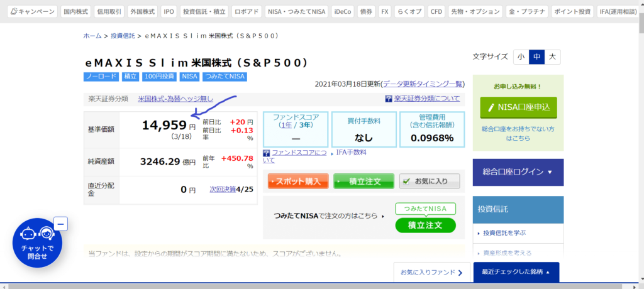
Task: Minimize the chat widget
Action: click(x=60, y=224)
